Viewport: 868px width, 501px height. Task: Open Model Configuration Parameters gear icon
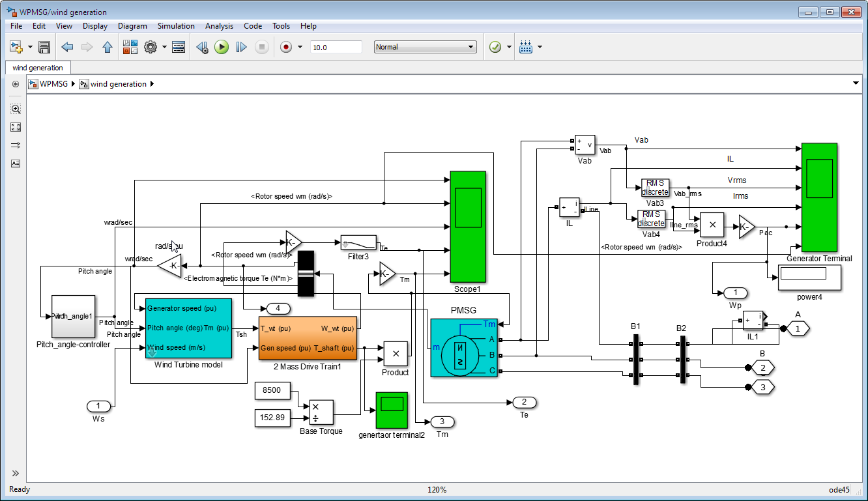point(151,47)
